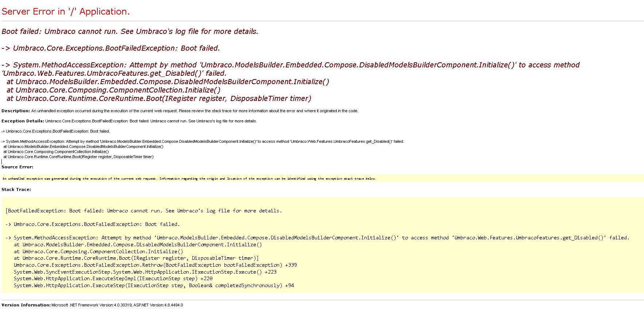Click the "ASP.NET Version:4.8.4494.0" text
The height and width of the screenshot is (317, 644).
(158, 305)
